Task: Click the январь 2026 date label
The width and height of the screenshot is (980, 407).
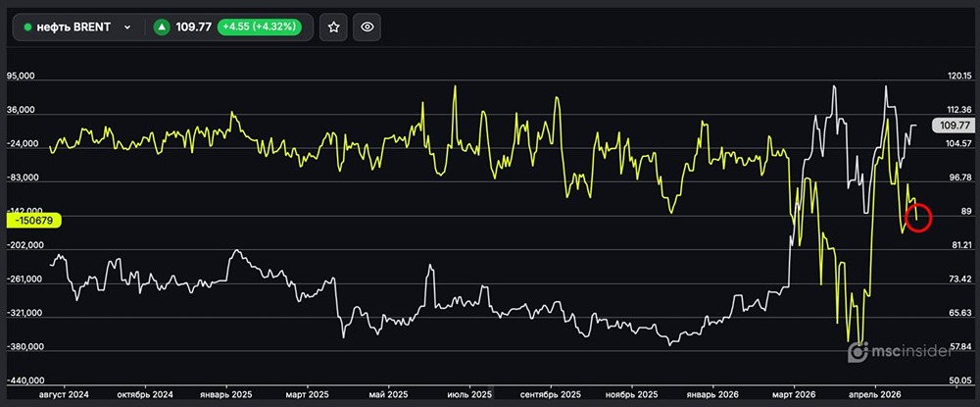Action: (x=712, y=395)
